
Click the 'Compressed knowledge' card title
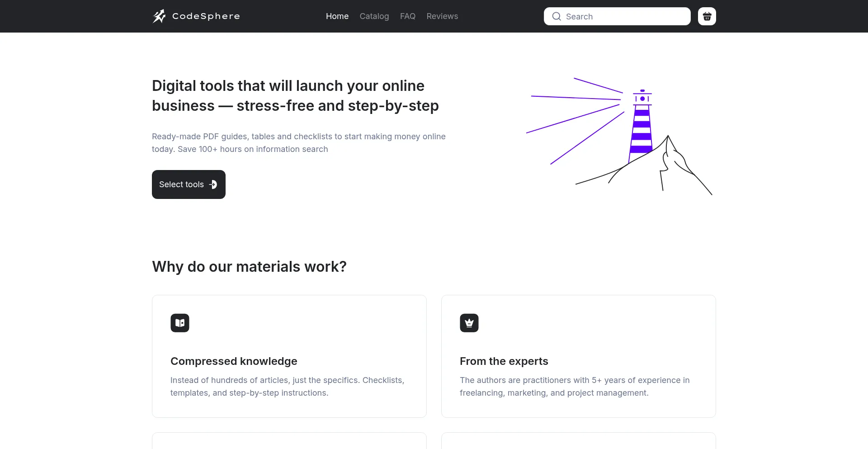234,361
